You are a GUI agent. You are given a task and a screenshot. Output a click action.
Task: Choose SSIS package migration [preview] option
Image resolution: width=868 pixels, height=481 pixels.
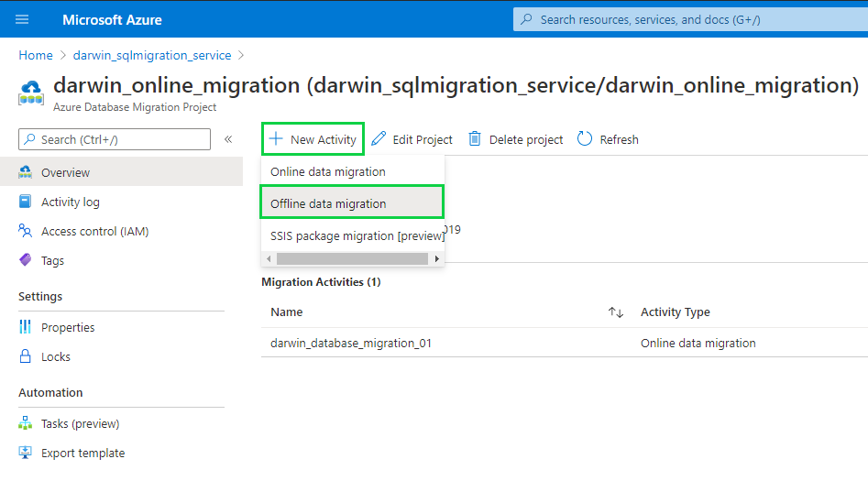tap(353, 235)
